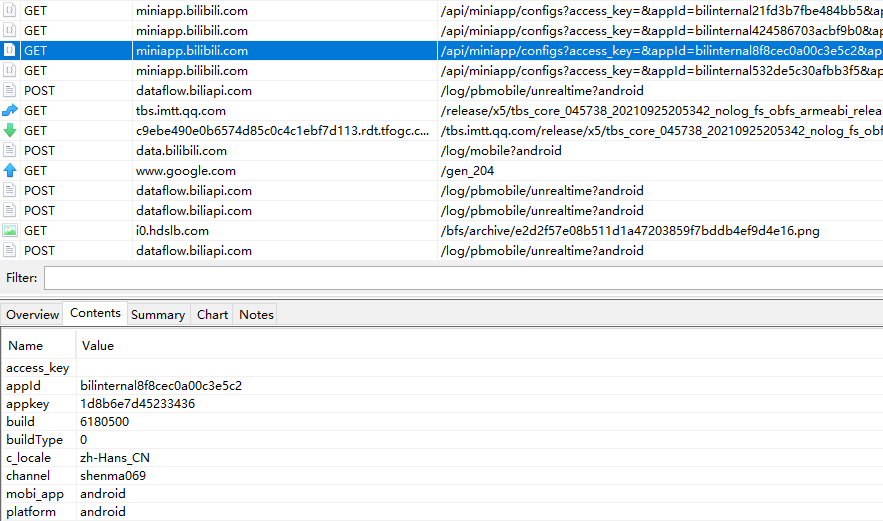Select the i0.hdslb.com host cell

click(172, 231)
